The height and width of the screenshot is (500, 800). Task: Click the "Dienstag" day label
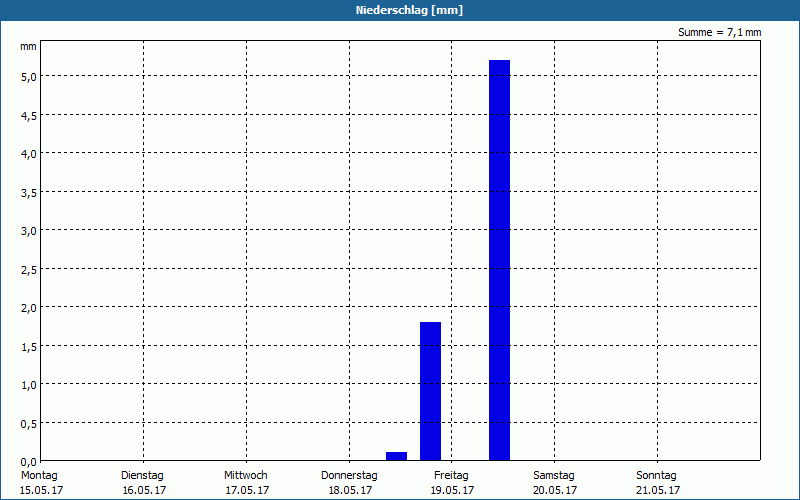(x=142, y=475)
